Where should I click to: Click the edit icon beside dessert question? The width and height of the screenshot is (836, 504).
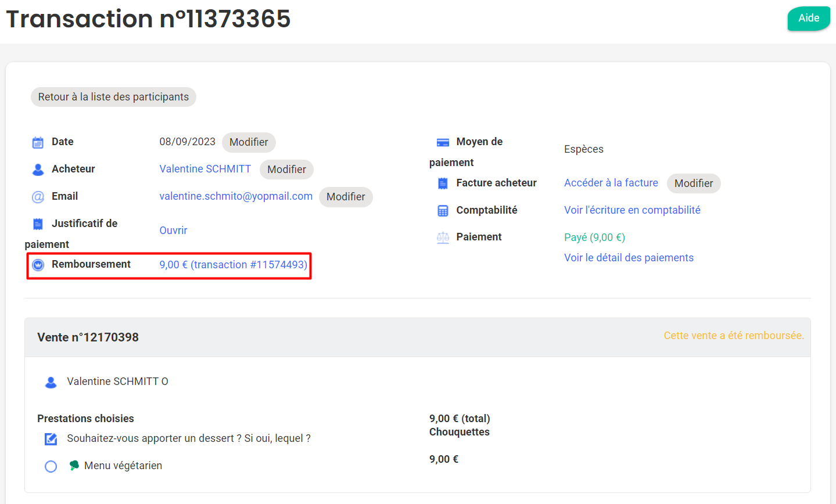[x=51, y=439]
